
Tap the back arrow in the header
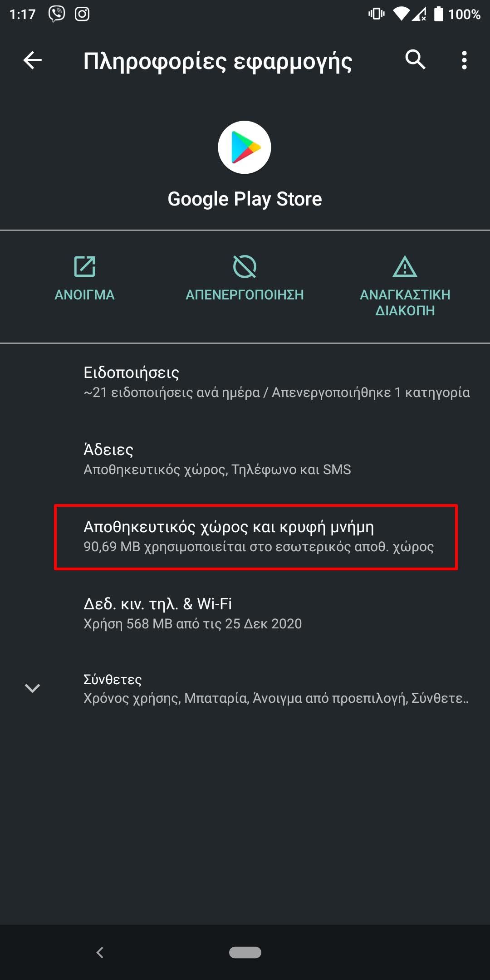pyautogui.click(x=33, y=60)
